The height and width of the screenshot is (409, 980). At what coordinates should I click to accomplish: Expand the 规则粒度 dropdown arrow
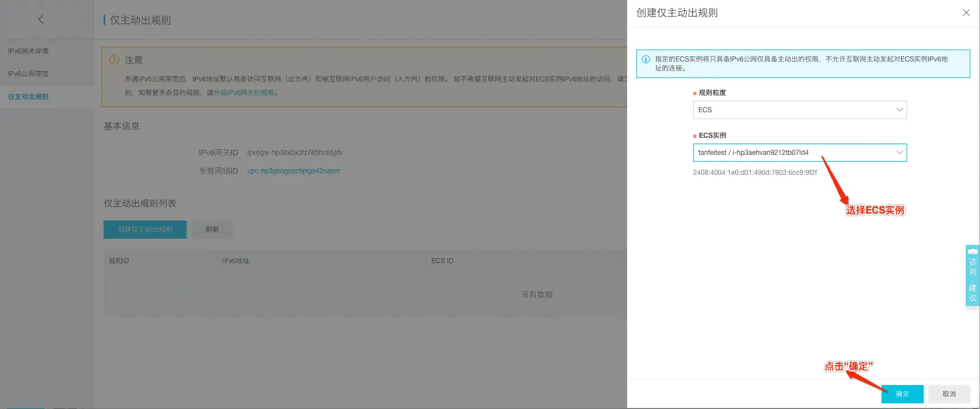pos(899,110)
